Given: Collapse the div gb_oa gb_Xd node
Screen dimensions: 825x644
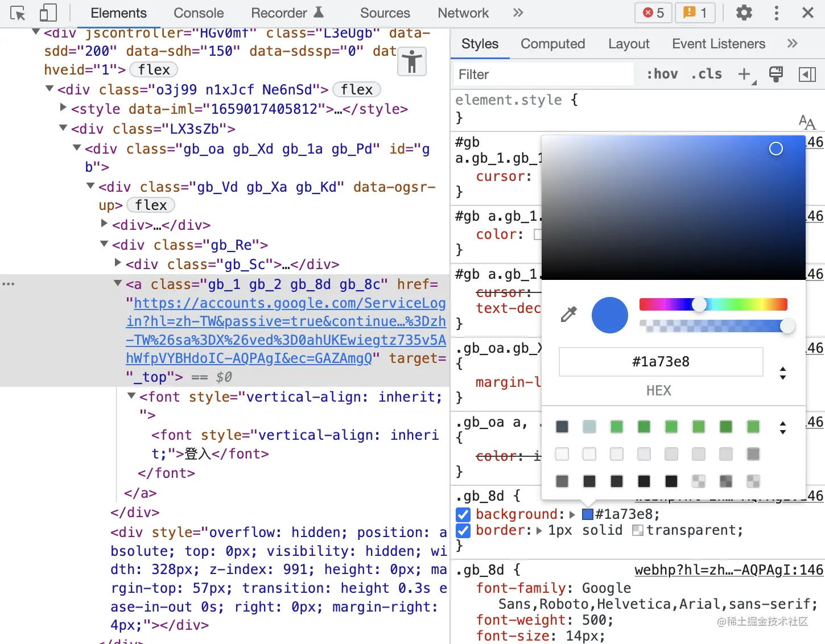Looking at the screenshot, I should coord(77,148).
